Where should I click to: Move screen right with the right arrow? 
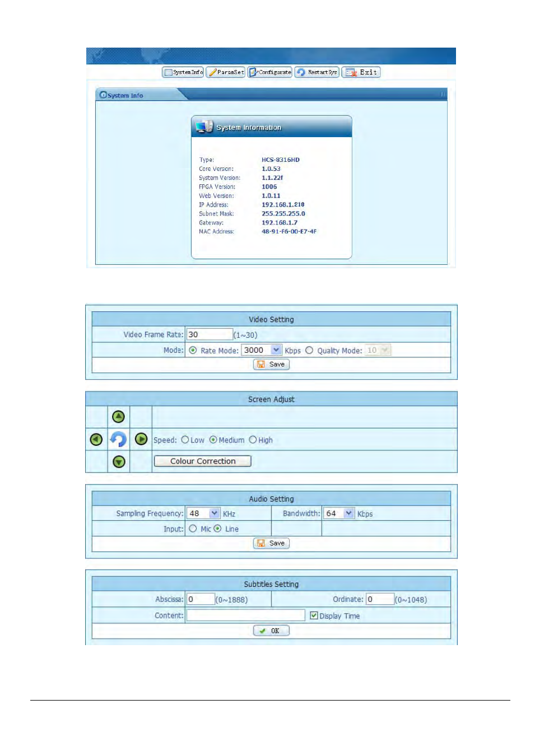[141, 439]
